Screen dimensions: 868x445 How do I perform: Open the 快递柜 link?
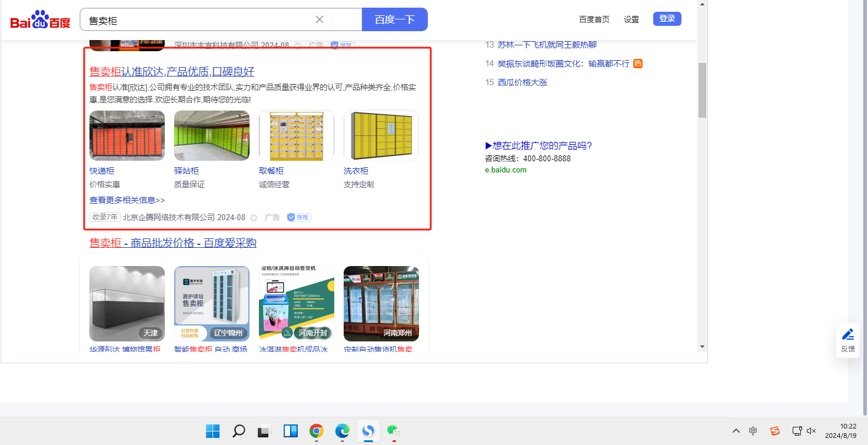pos(102,171)
